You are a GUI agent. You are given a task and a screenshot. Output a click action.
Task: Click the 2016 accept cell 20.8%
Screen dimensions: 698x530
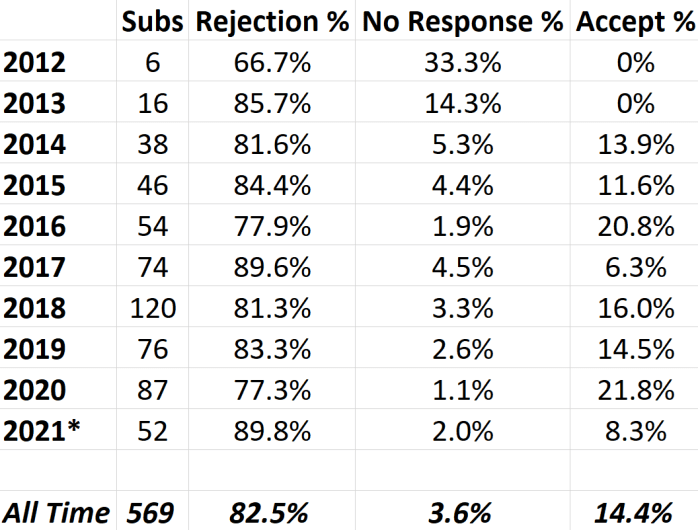pyautogui.click(x=635, y=226)
